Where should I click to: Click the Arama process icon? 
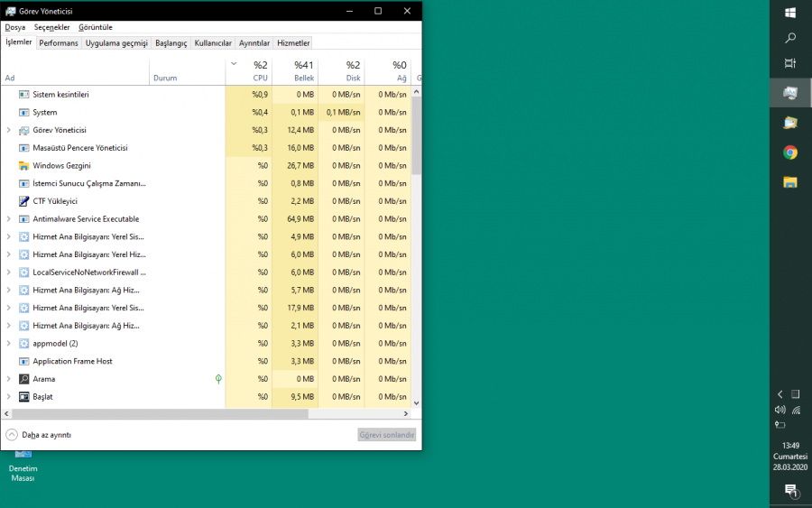24,379
